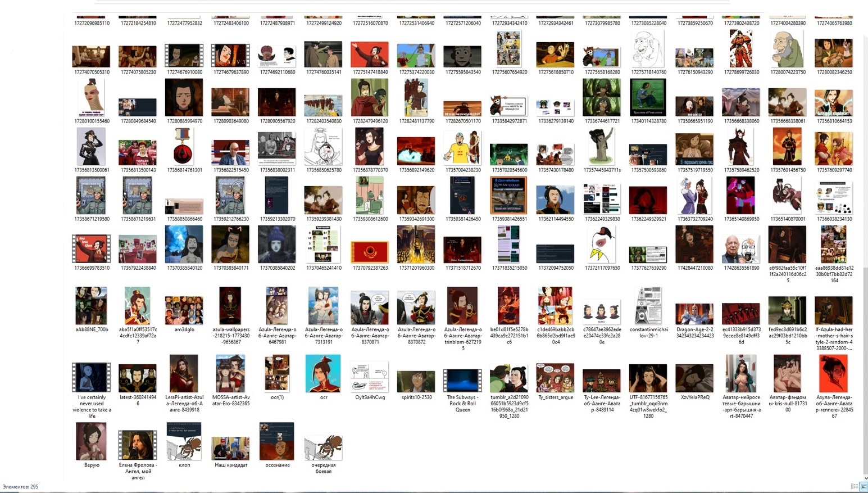Select the am3dglo collage thumbnail
Viewport: 868px width, 493px height.
click(184, 311)
